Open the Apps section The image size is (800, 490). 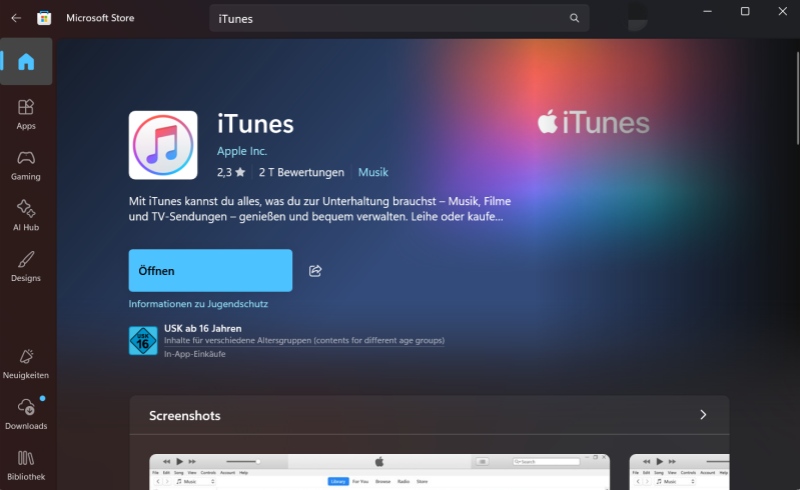point(26,115)
